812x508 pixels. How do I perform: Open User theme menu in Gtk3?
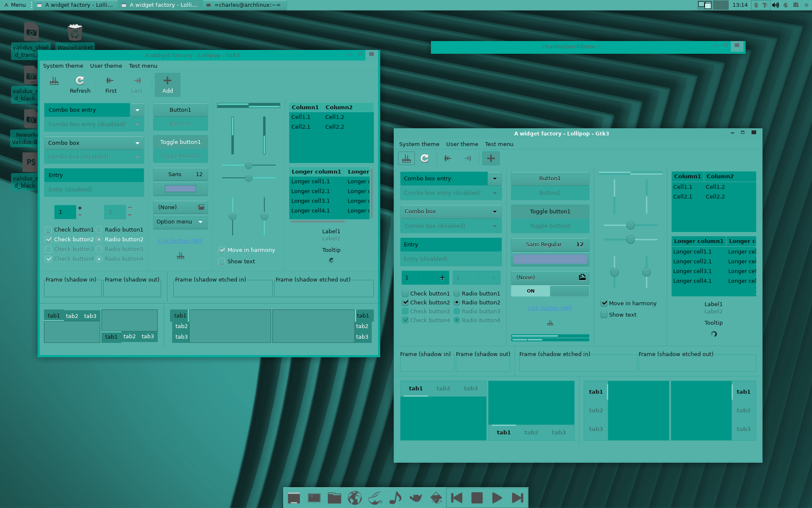point(462,144)
